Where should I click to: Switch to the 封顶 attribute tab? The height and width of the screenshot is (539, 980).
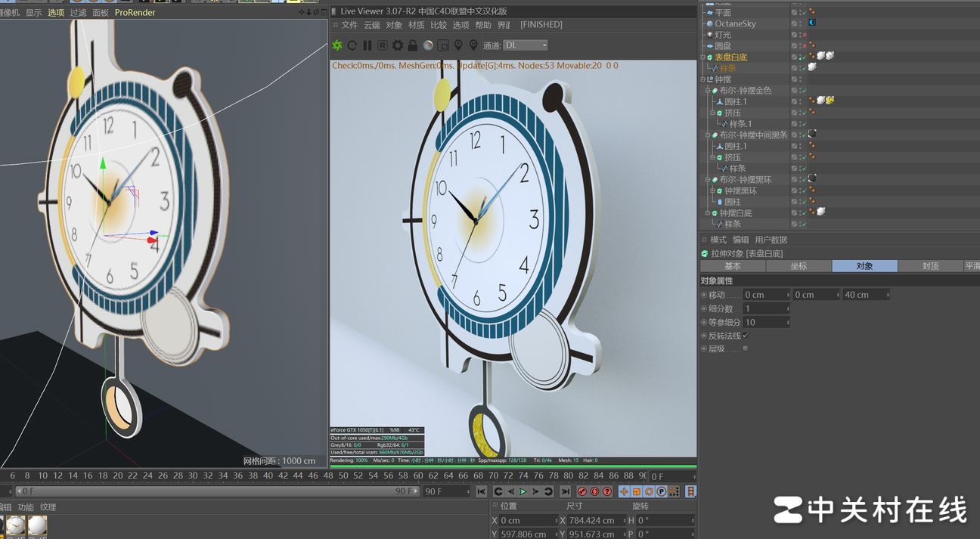[x=930, y=266]
